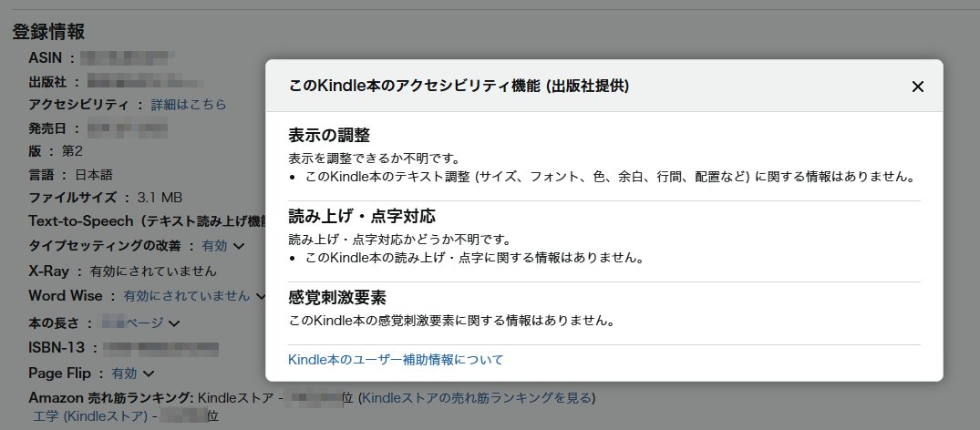Image resolution: width=980 pixels, height=430 pixels.
Task: Select the 感覚刺激要素 heading
Action: pyautogui.click(x=337, y=297)
